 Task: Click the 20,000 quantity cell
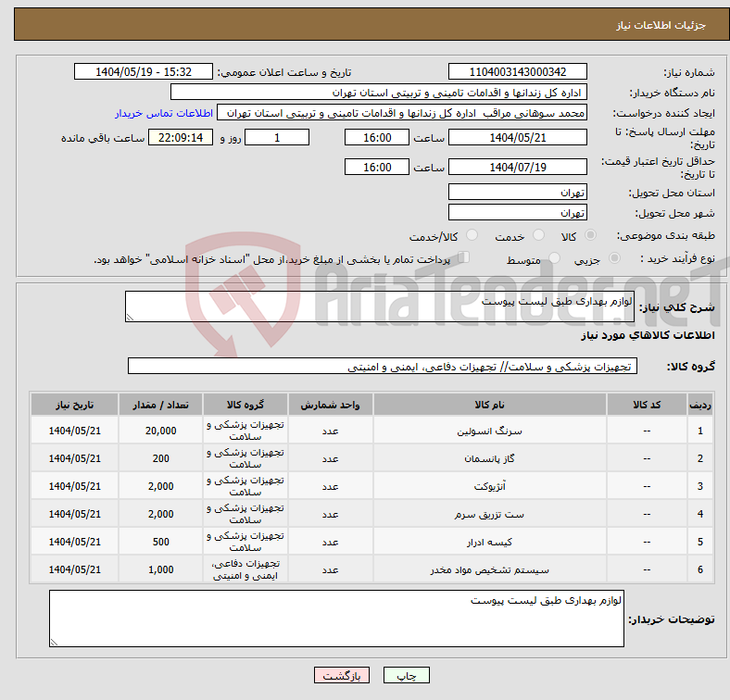(160, 431)
